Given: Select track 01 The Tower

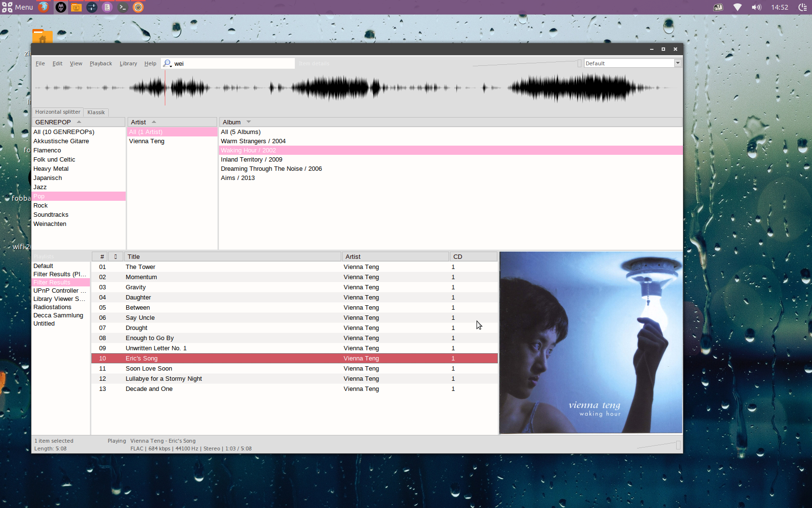Looking at the screenshot, I should 295,267.
